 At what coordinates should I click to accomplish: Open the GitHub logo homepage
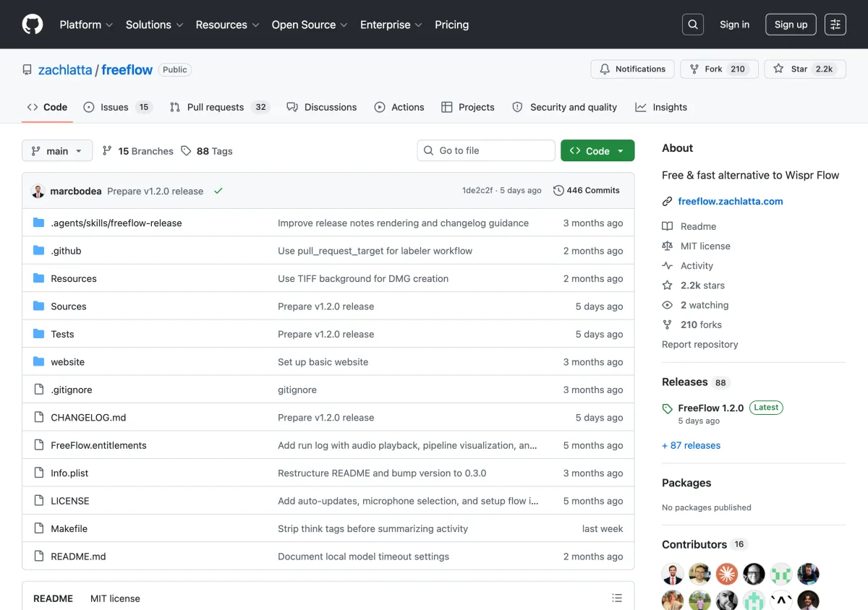pos(33,25)
